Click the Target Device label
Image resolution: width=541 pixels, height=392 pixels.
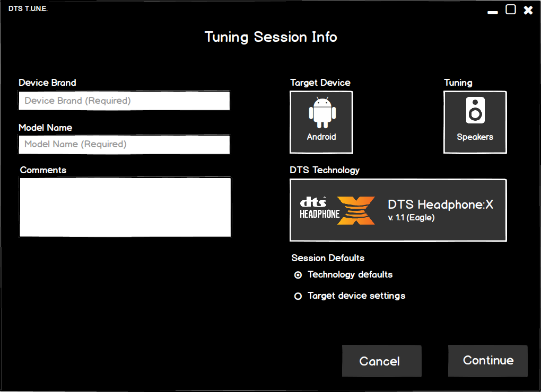click(x=320, y=83)
